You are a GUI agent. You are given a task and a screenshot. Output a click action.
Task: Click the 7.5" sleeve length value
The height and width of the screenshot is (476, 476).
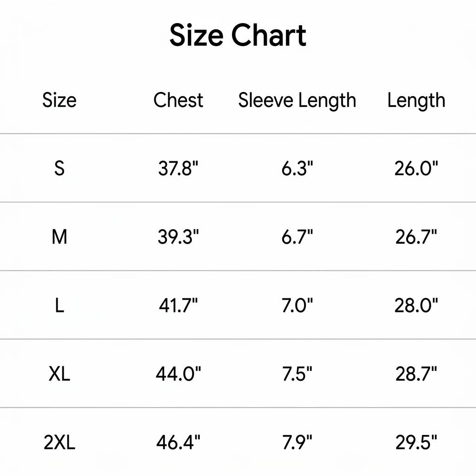297,374
